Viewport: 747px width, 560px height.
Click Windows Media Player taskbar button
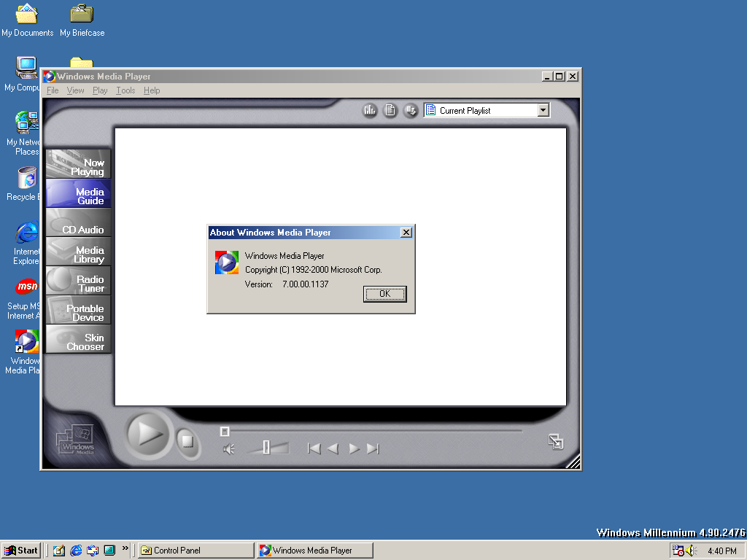point(314,551)
